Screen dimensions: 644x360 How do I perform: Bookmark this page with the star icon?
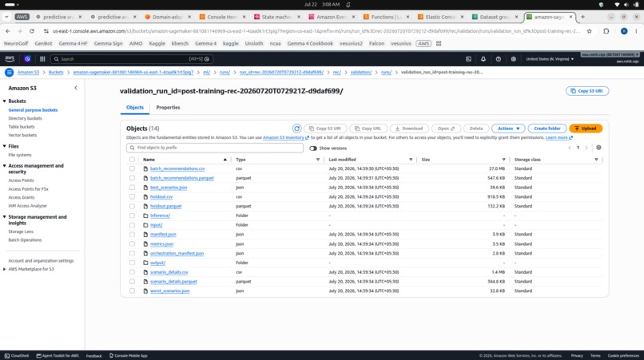[590, 31]
